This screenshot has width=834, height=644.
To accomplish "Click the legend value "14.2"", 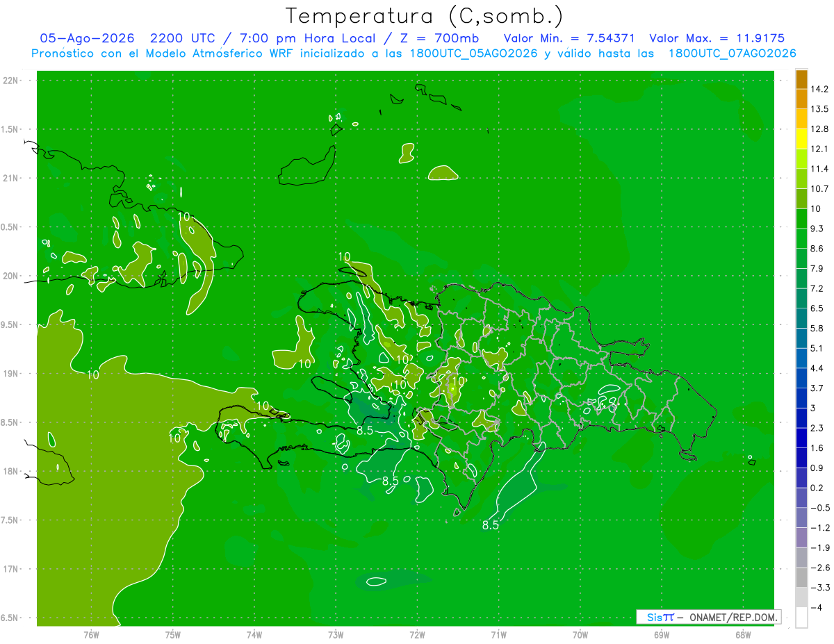I will (x=819, y=89).
